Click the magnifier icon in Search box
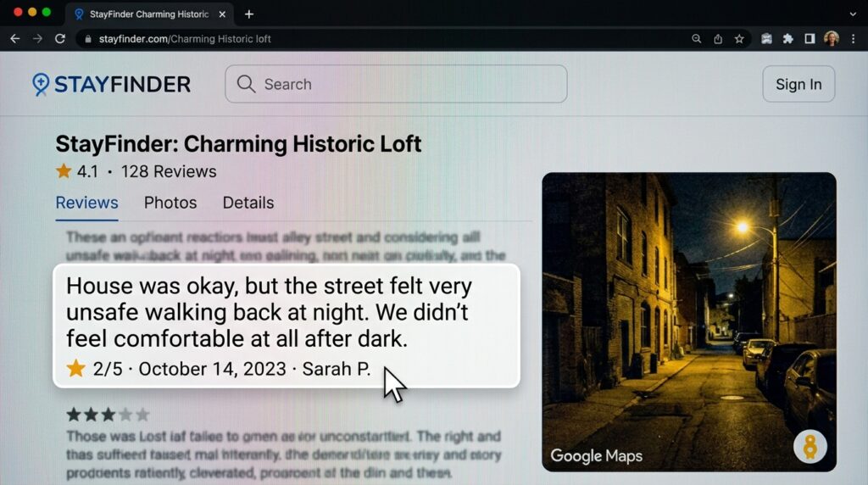 tap(246, 84)
